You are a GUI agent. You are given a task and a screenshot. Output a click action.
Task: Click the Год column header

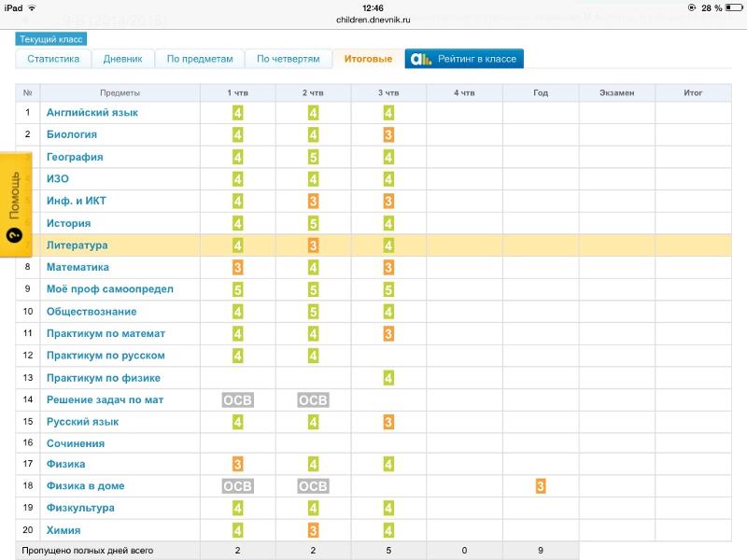tap(541, 92)
